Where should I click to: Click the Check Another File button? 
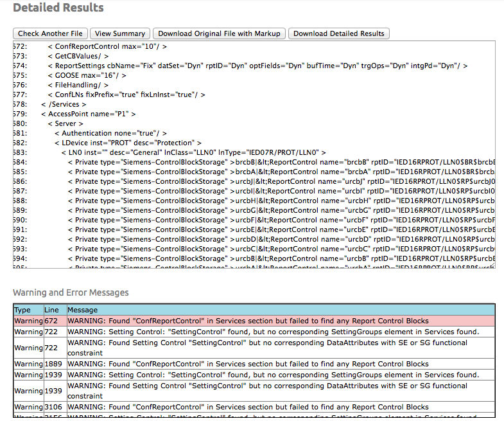(50, 33)
